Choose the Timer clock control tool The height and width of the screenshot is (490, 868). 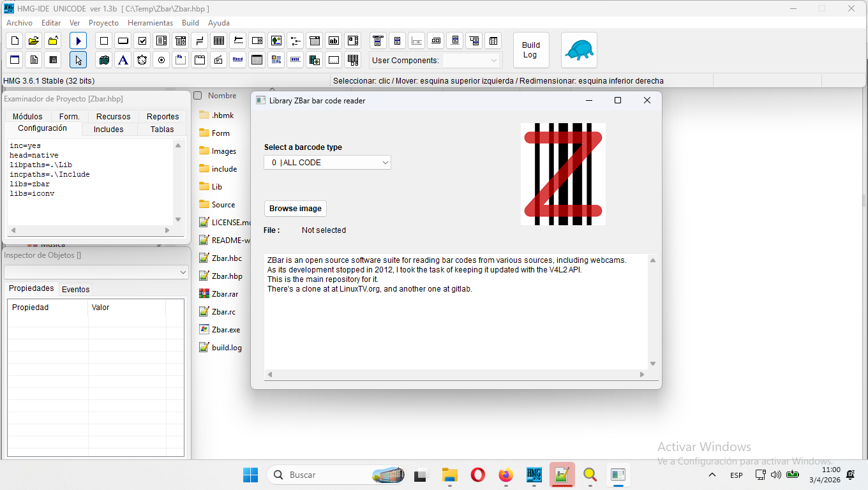[142, 60]
